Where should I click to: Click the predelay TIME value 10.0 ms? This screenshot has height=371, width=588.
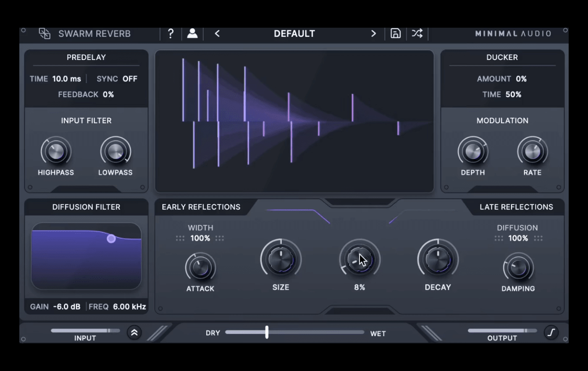coord(67,79)
